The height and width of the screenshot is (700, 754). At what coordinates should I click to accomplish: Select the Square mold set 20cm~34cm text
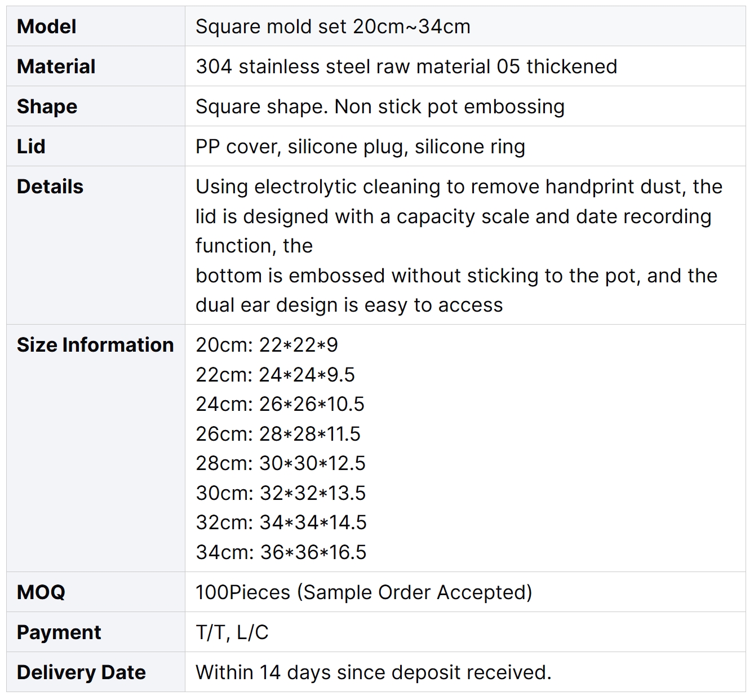(x=333, y=26)
